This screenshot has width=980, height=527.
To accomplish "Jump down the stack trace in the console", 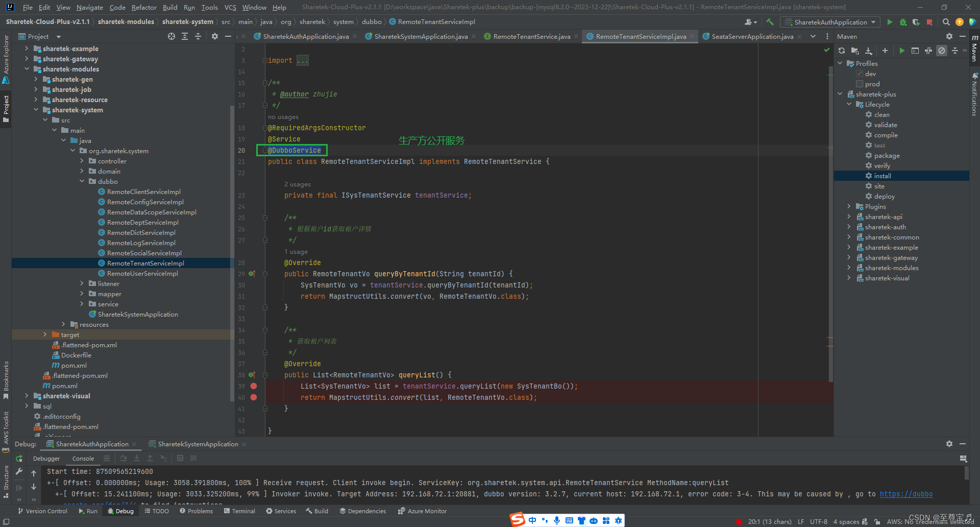I will pos(34,487).
